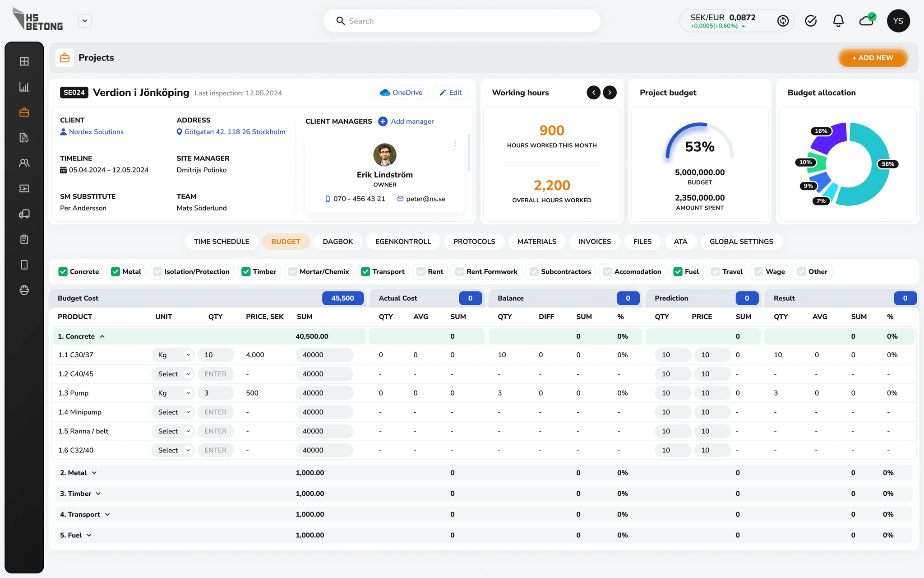
Task: Open the bar chart statistics sidebar icon
Action: (x=24, y=87)
